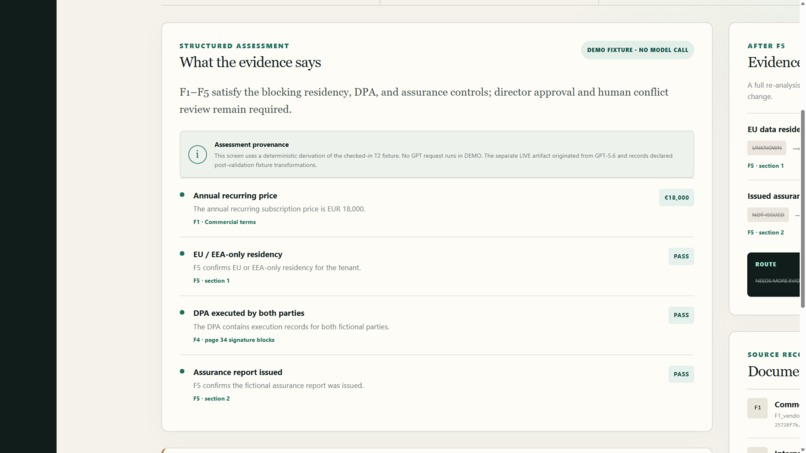
Task: Click the struck-through UNKNOWN badge in the right panel
Action: pyautogui.click(x=766, y=148)
